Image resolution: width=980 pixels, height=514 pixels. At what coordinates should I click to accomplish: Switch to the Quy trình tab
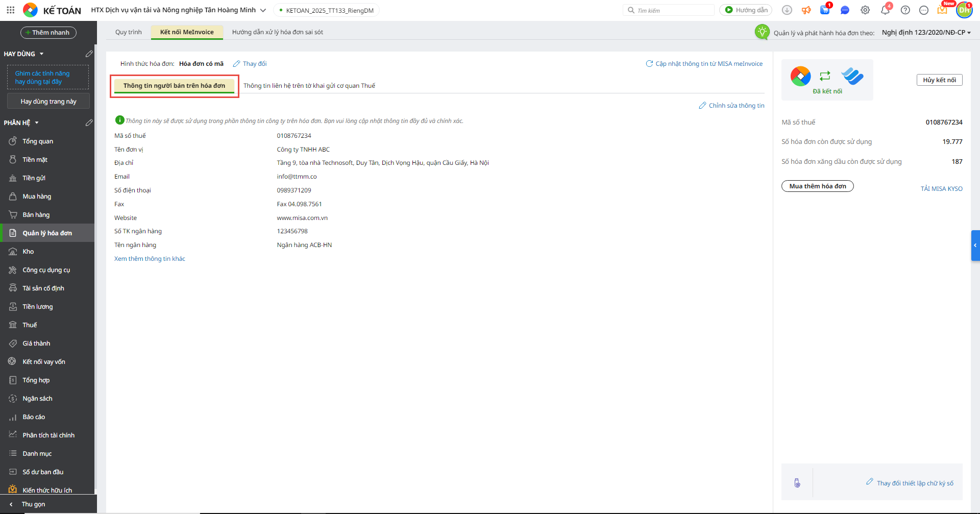(128, 32)
